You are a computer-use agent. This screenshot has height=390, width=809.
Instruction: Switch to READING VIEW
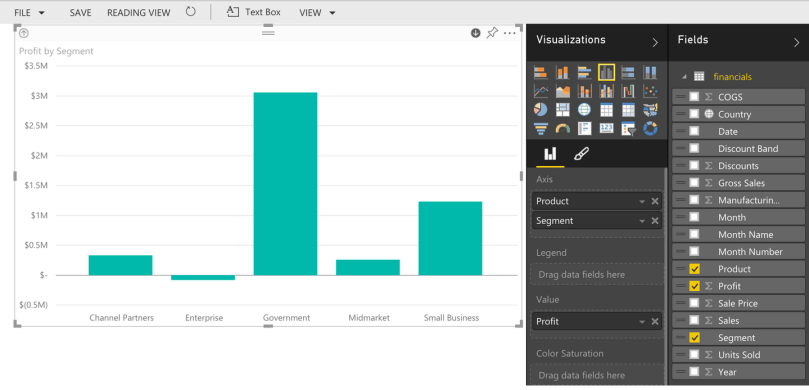[138, 12]
